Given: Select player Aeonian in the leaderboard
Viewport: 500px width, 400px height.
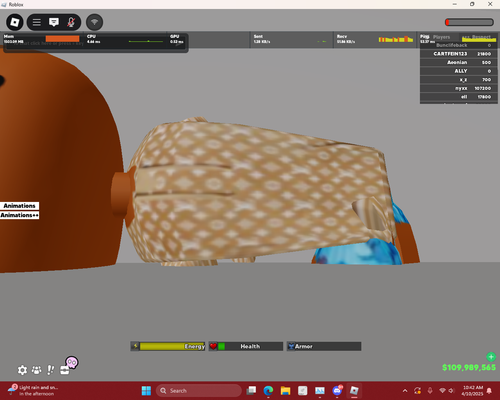Looking at the screenshot, I should point(459,62).
